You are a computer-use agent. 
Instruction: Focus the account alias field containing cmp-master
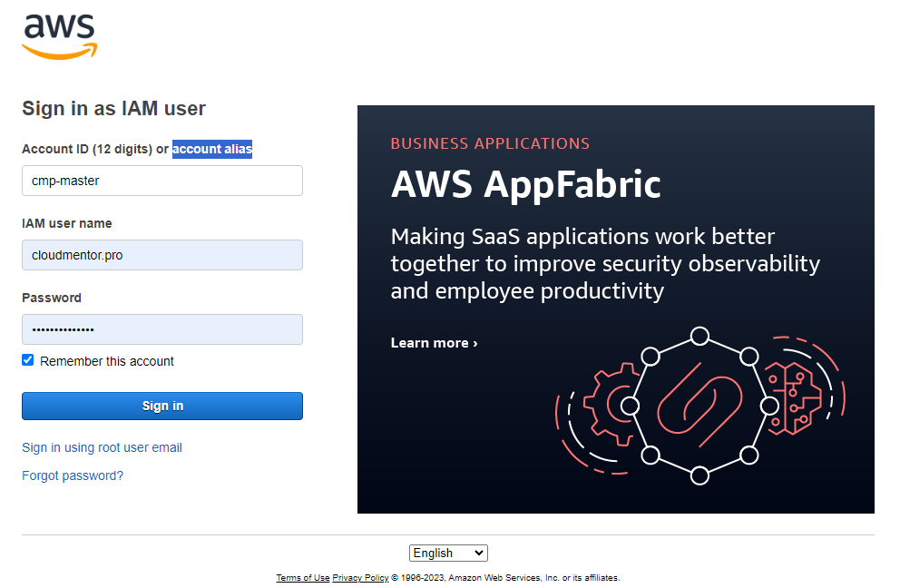point(161,181)
